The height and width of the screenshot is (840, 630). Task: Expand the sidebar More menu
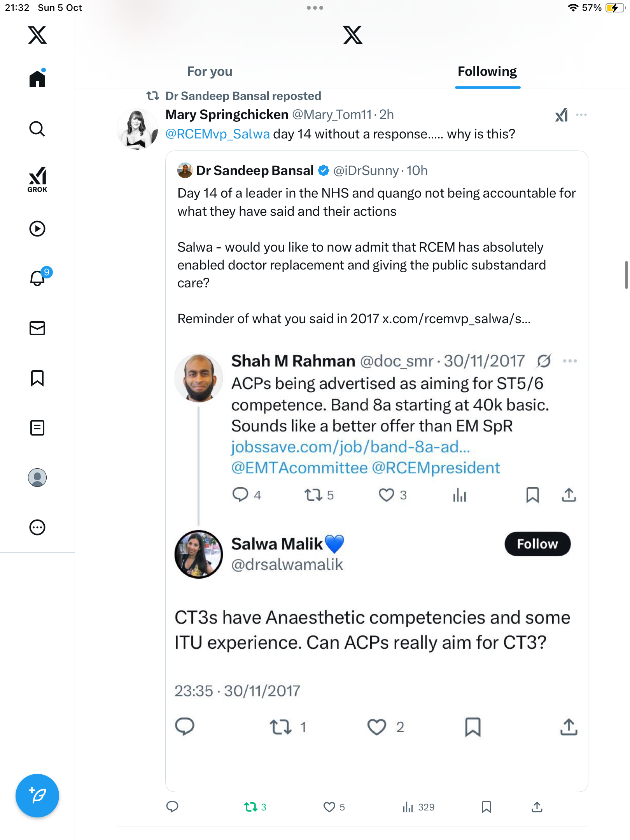tap(37, 527)
